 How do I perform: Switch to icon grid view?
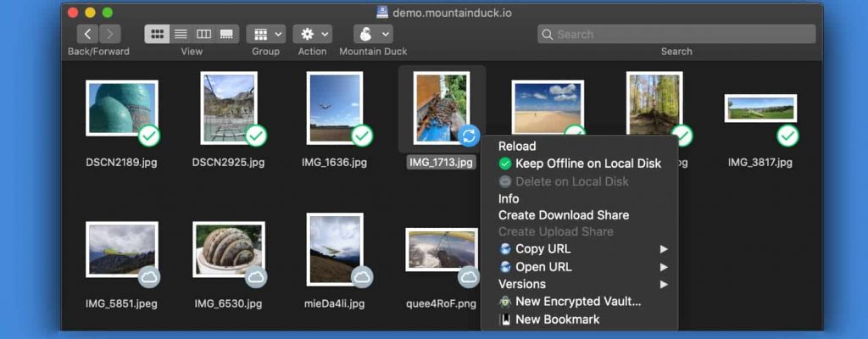click(x=157, y=34)
